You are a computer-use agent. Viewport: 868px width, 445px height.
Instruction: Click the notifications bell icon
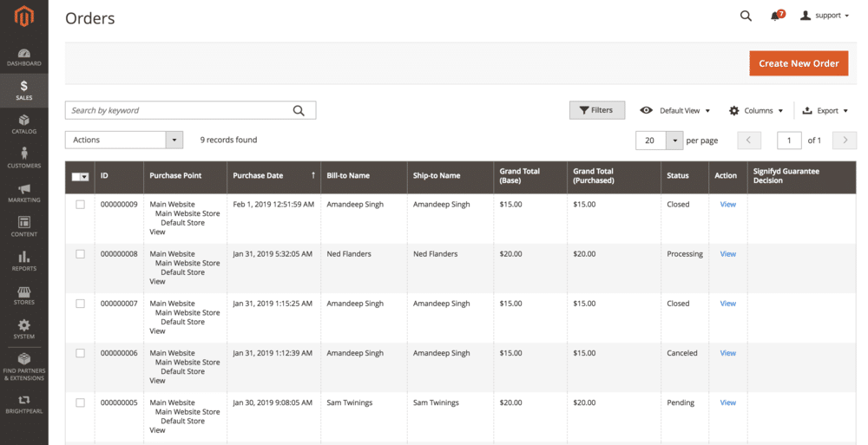[775, 16]
